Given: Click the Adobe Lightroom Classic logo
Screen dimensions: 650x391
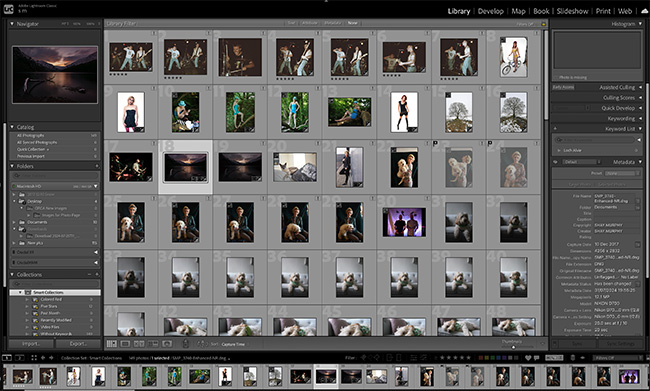Looking at the screenshot, I should point(8,9).
